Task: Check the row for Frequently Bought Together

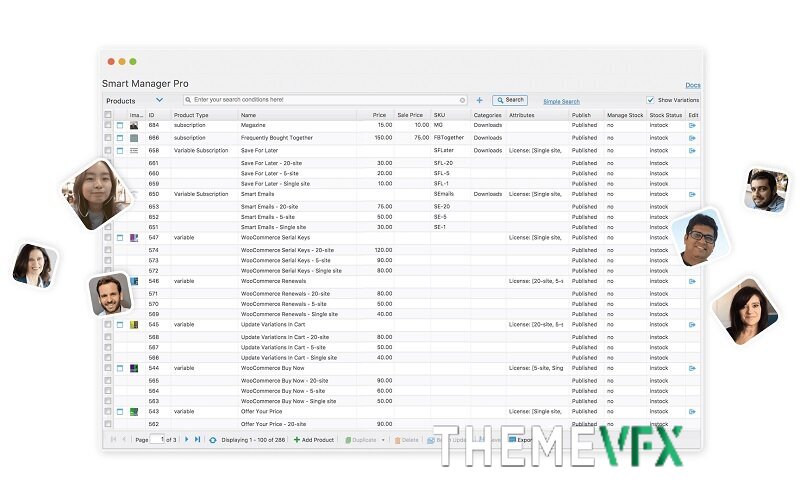Action: (x=108, y=138)
